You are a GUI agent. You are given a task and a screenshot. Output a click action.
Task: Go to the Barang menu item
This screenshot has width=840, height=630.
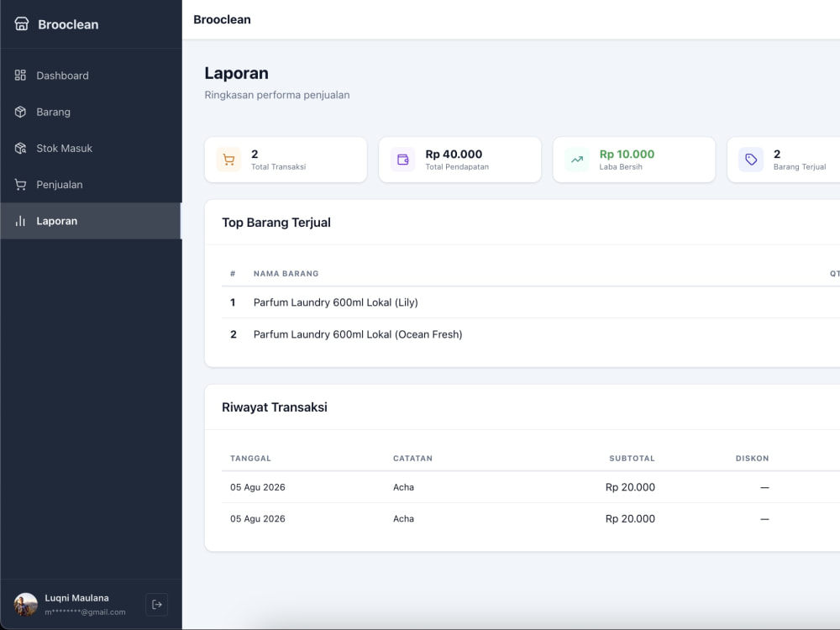pos(91,112)
